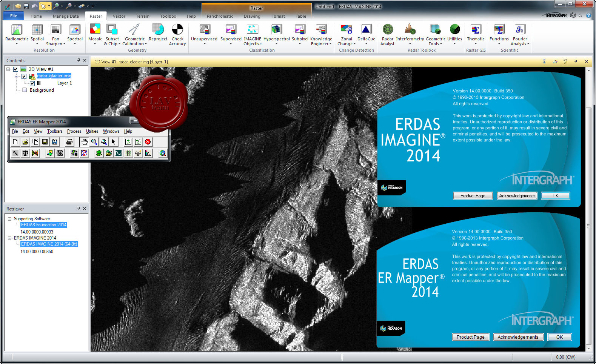Viewport: 596px width, 364px height.
Task: Click the red stop button in ER Mapper
Action: [148, 142]
